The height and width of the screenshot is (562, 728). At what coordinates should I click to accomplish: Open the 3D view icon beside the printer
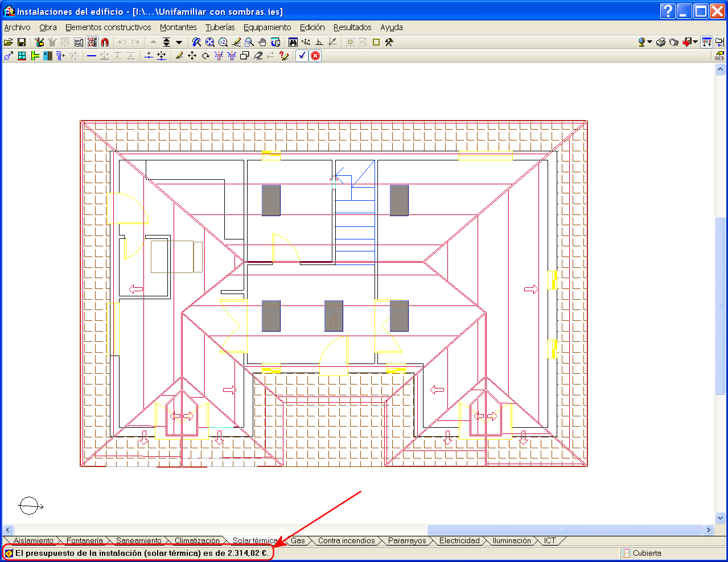coord(674,42)
